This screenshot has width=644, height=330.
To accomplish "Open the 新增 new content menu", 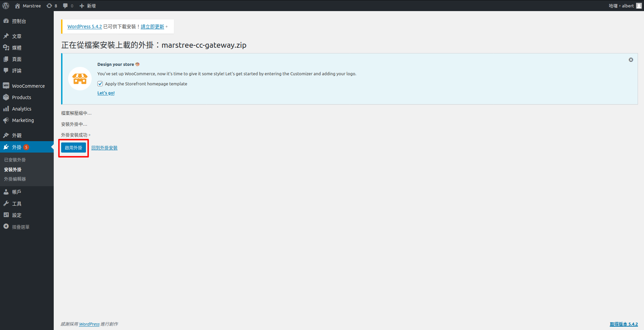I will 88,6.
